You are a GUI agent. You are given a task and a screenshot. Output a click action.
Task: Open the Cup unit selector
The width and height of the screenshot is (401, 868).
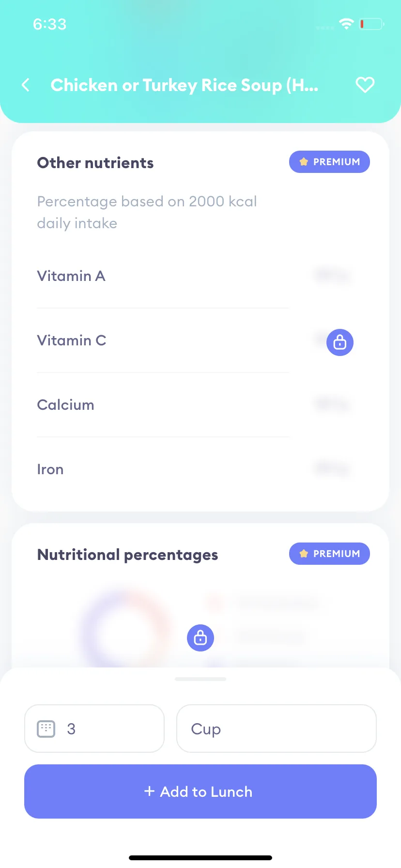277,728
